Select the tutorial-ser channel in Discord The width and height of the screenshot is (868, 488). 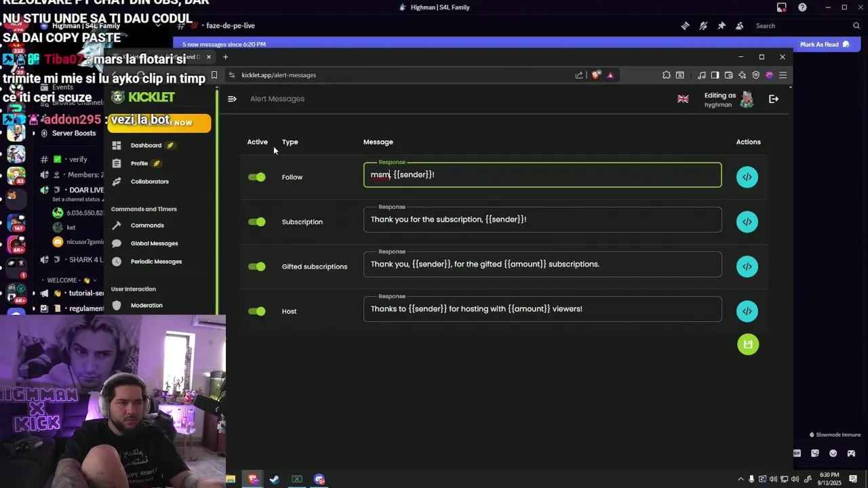71,293
